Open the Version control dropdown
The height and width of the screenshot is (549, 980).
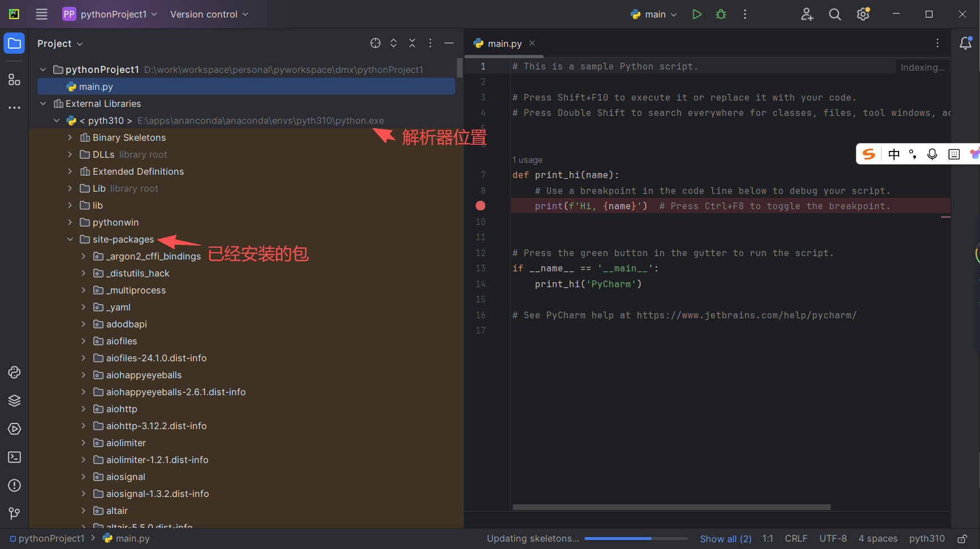(209, 14)
